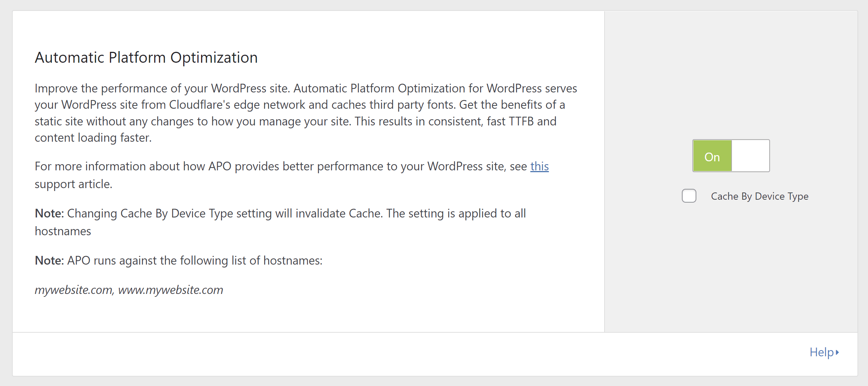Screen dimensions: 868x386
Task: Click the APO description paragraph
Action: pos(305,112)
